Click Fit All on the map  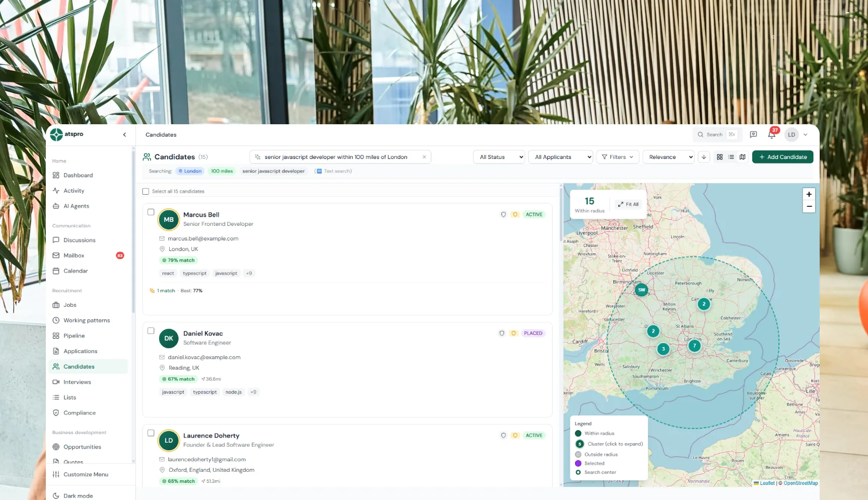point(628,204)
